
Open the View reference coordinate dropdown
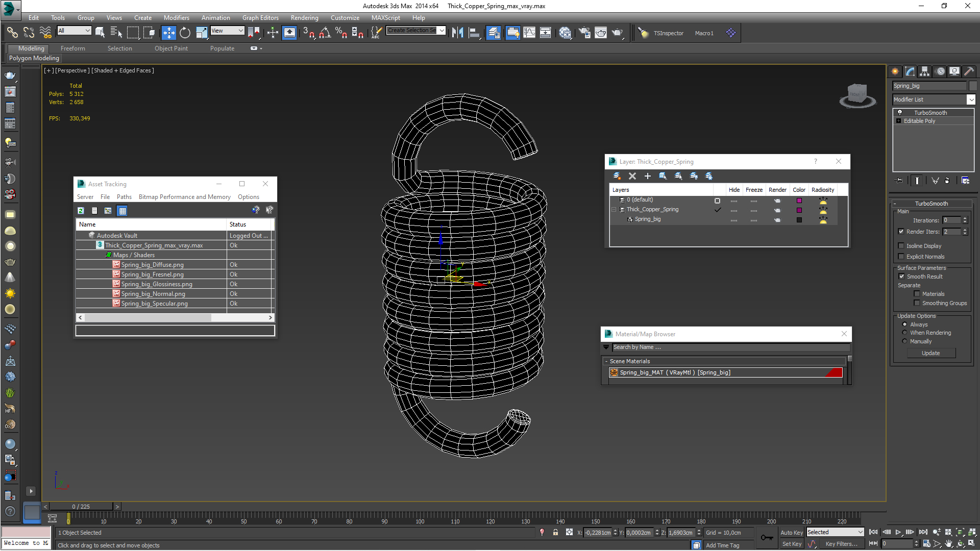click(x=228, y=31)
